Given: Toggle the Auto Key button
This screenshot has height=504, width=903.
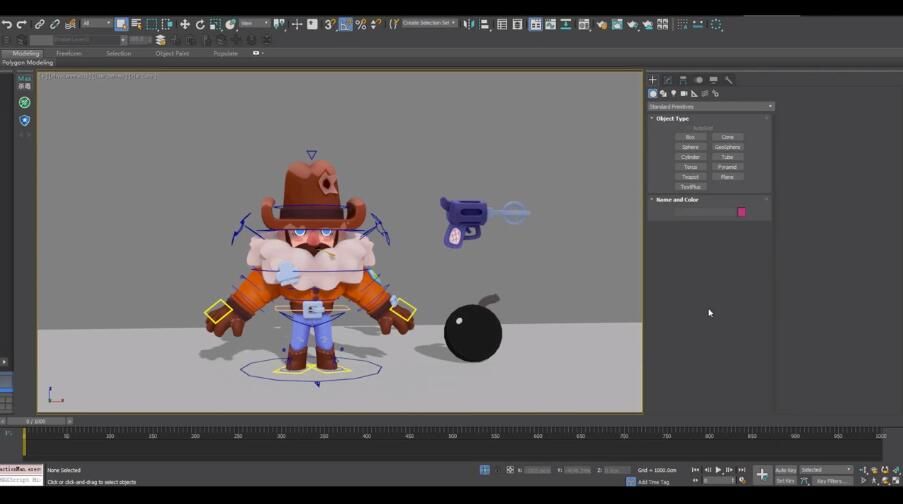Looking at the screenshot, I should click(786, 470).
